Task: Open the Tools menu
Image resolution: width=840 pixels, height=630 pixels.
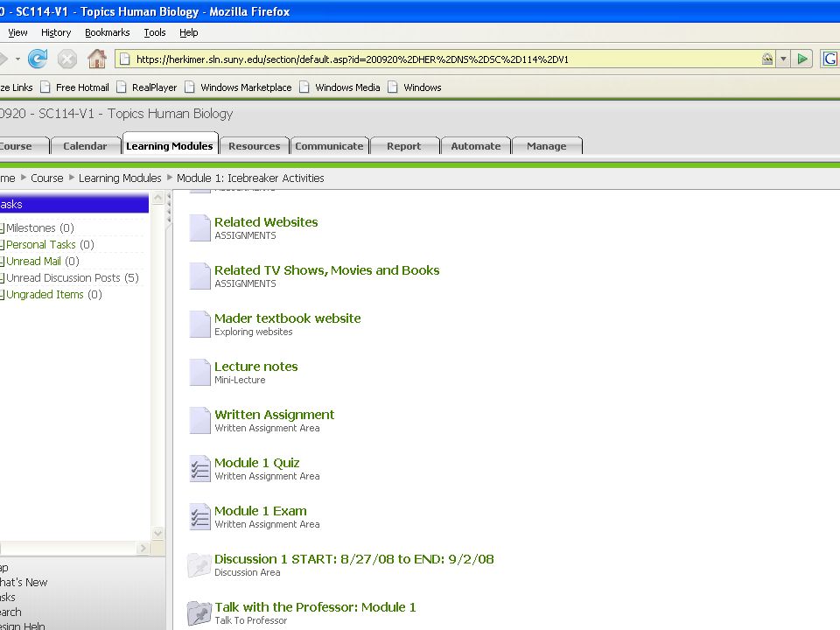Action: [x=155, y=32]
